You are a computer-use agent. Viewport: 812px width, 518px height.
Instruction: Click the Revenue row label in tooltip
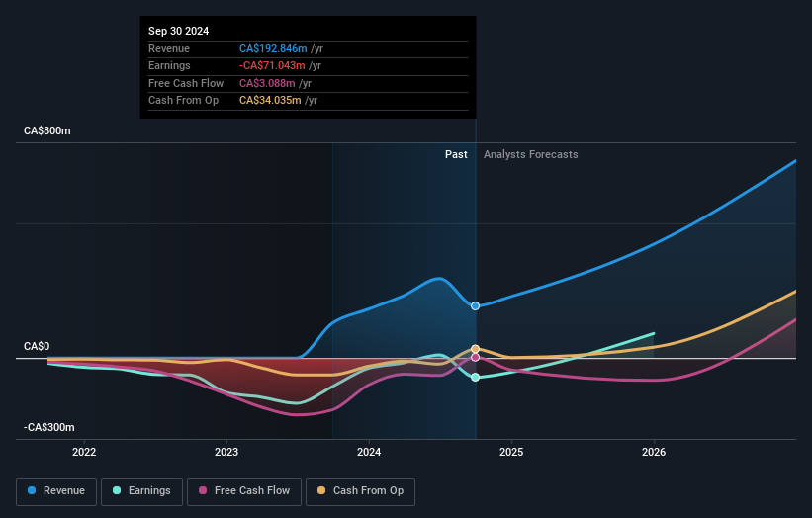tap(169, 48)
